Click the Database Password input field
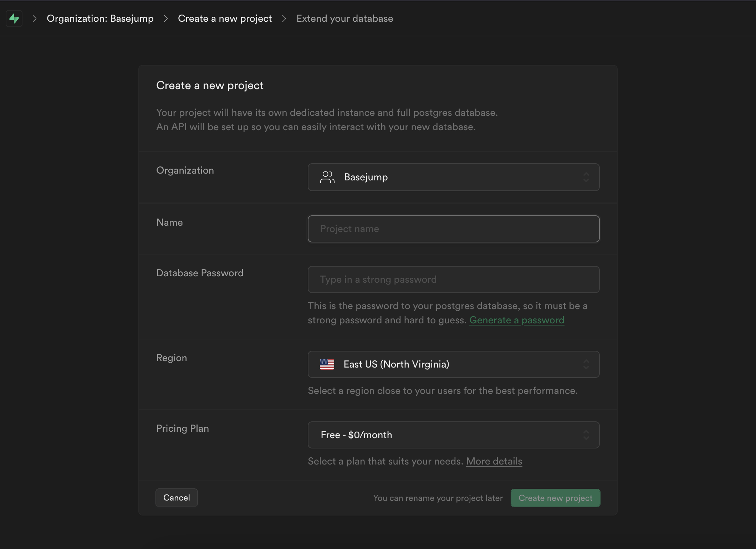The height and width of the screenshot is (549, 756). pos(453,279)
